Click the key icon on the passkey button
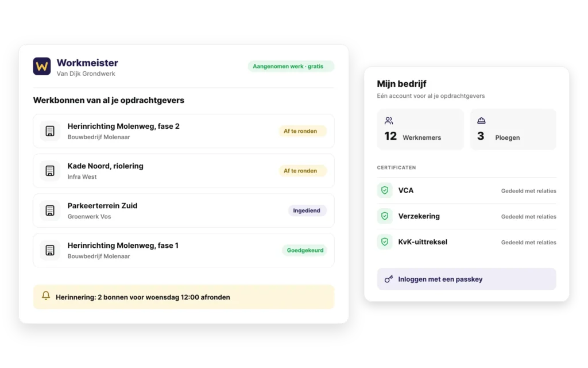588x368 pixels. click(x=389, y=279)
